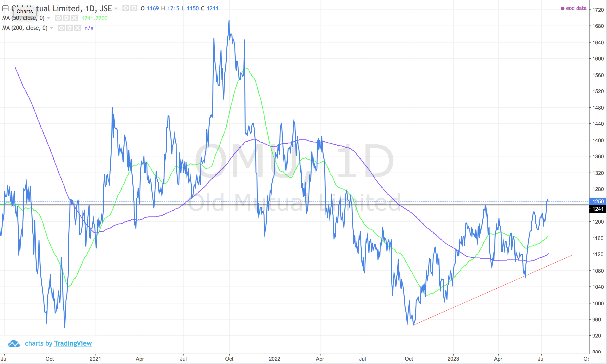Click the MA (200, close, 0) legend label
607x364 pixels.
[x=25, y=28]
